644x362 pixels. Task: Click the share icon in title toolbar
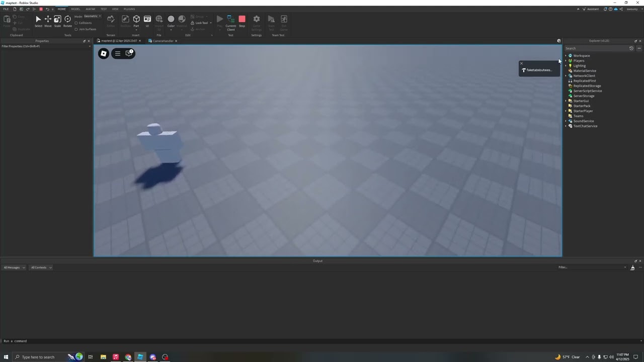(x=621, y=9)
